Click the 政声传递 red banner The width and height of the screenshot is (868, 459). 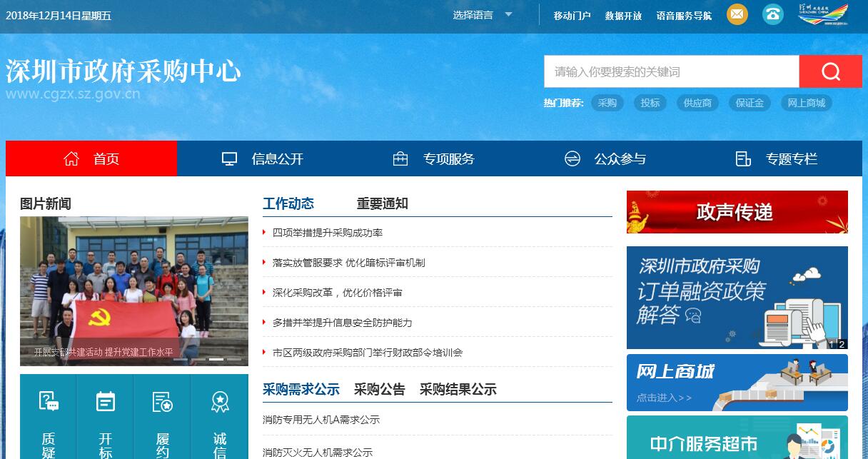click(x=737, y=212)
